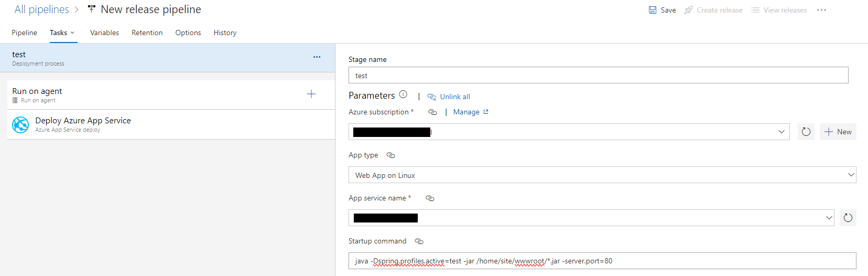Click the Create release label
Image resolution: width=868 pixels, height=276 pixels.
point(719,10)
